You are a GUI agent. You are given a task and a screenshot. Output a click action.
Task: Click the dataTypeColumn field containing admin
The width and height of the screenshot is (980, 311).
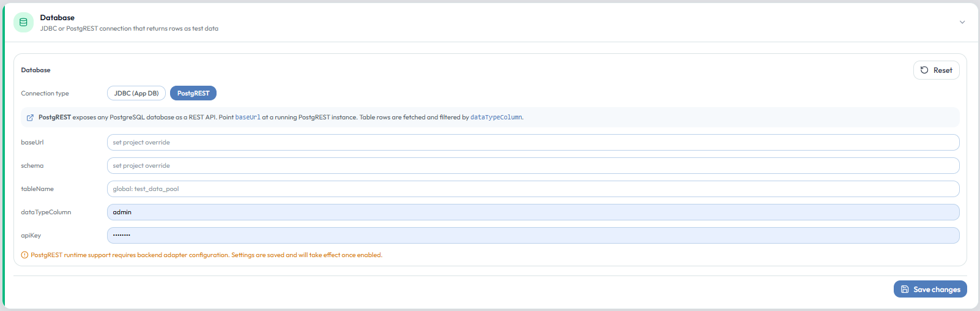coord(533,212)
